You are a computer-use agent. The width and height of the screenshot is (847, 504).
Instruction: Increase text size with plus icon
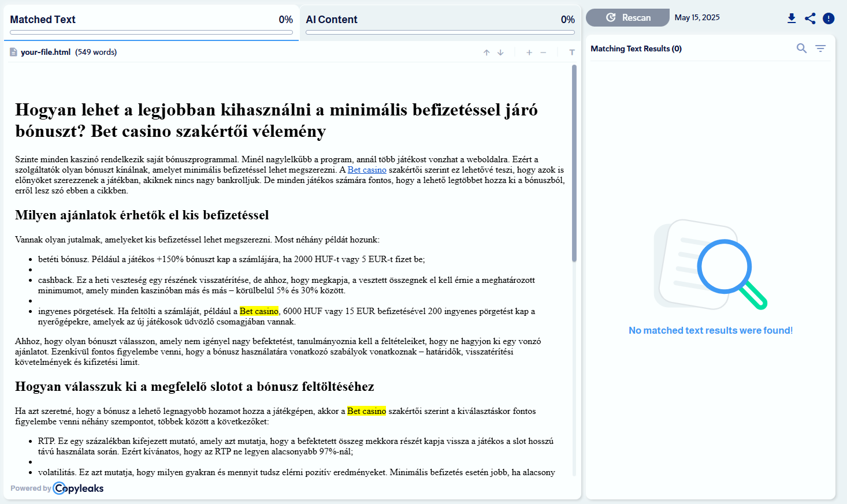pyautogui.click(x=529, y=53)
